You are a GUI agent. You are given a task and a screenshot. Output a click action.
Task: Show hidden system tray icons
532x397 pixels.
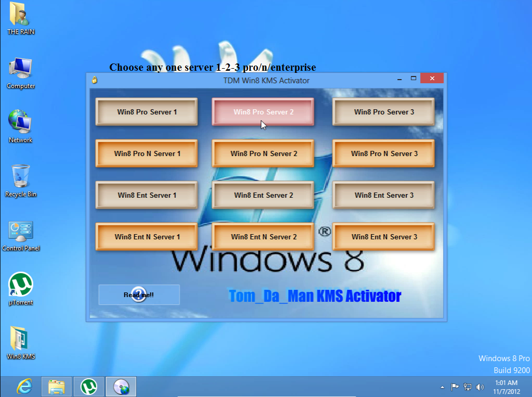point(442,387)
